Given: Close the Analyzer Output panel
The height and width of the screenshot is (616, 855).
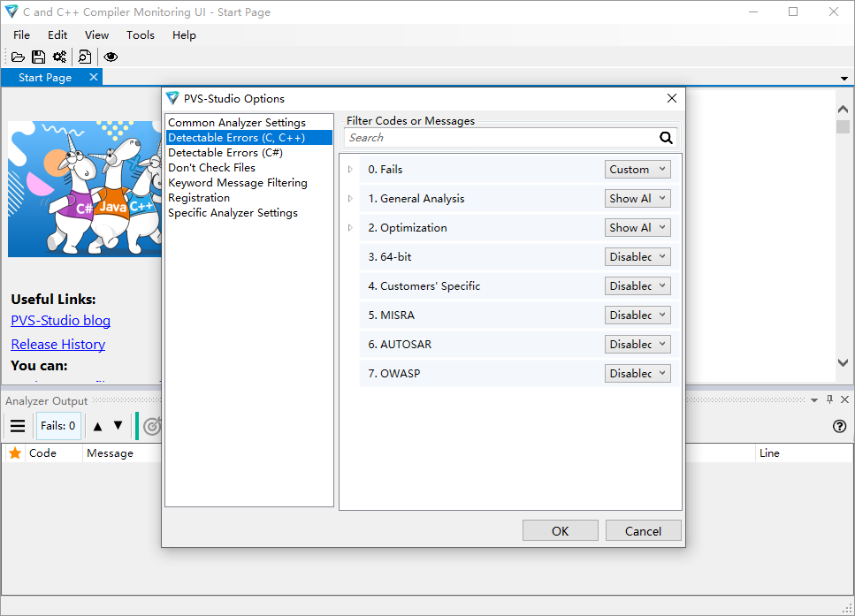Looking at the screenshot, I should pos(844,399).
